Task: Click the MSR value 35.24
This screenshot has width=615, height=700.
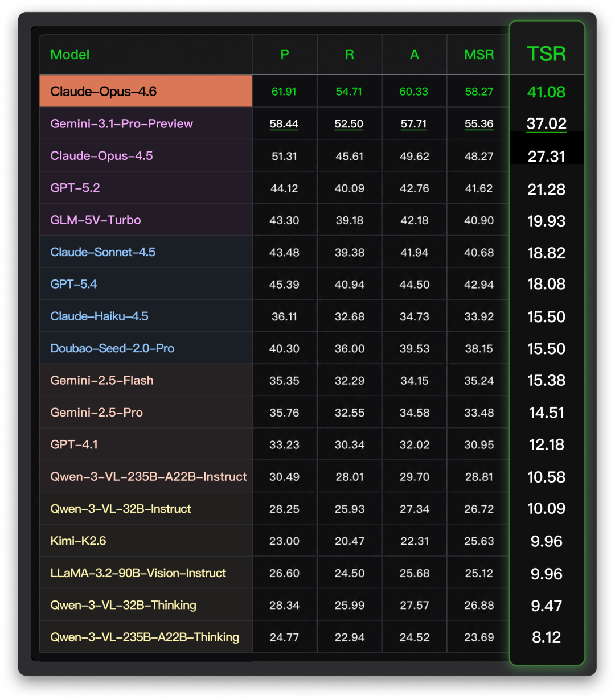Action: point(479,381)
